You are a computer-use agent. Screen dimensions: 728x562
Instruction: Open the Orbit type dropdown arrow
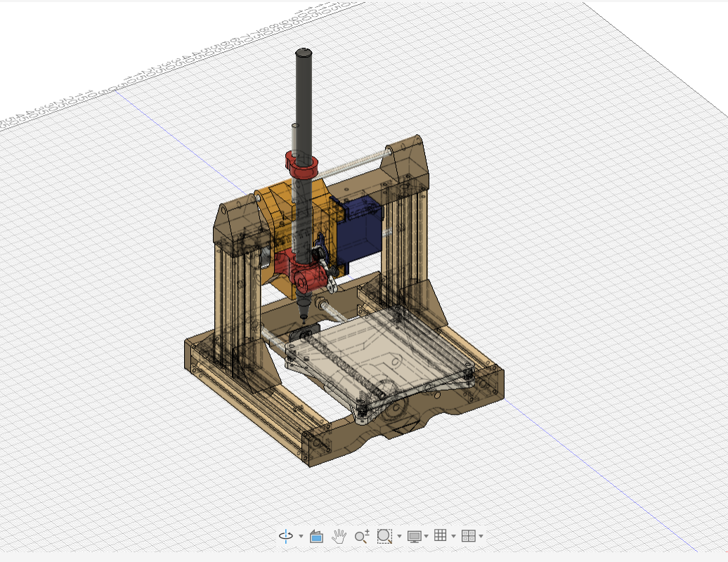point(301,537)
